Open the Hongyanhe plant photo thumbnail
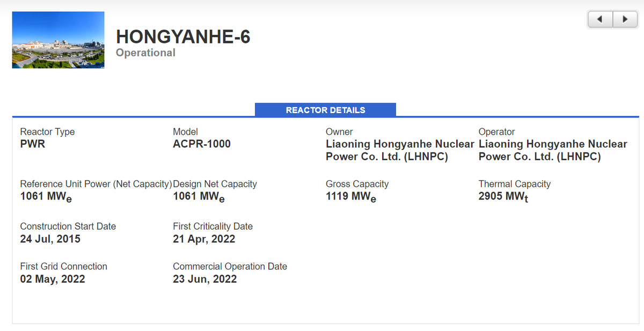Screen dimensions: 644x331 [x=58, y=40]
